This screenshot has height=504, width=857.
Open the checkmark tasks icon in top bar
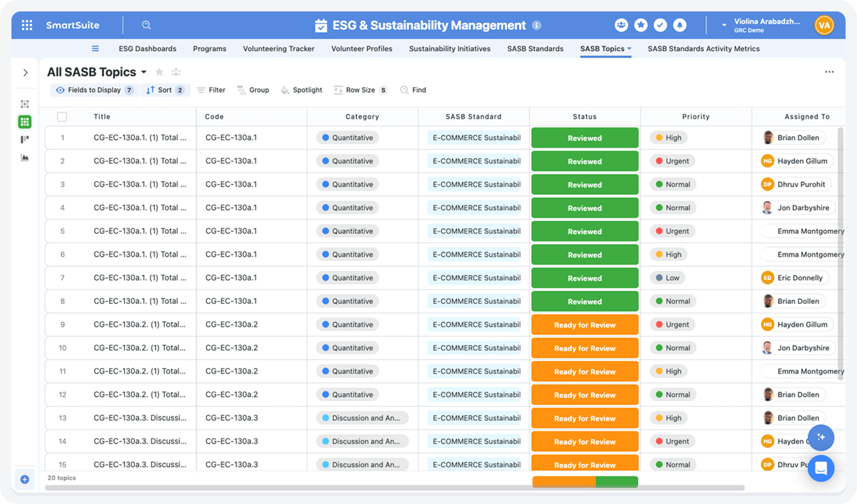(x=660, y=25)
